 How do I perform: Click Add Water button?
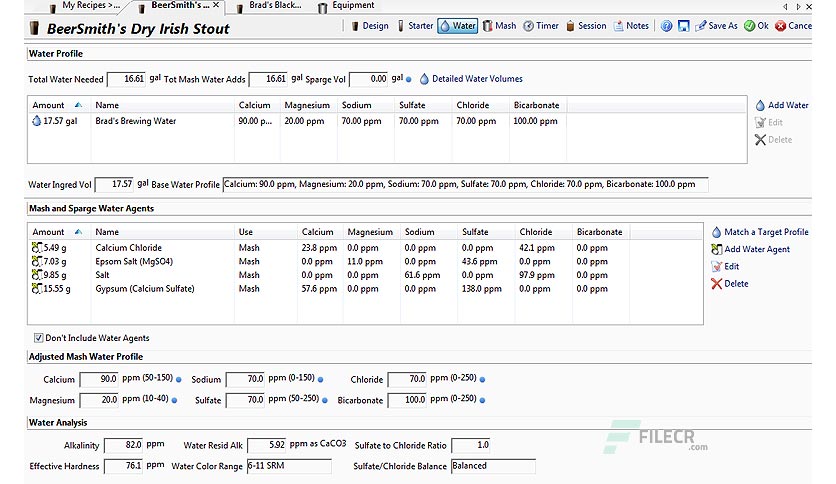tap(782, 106)
